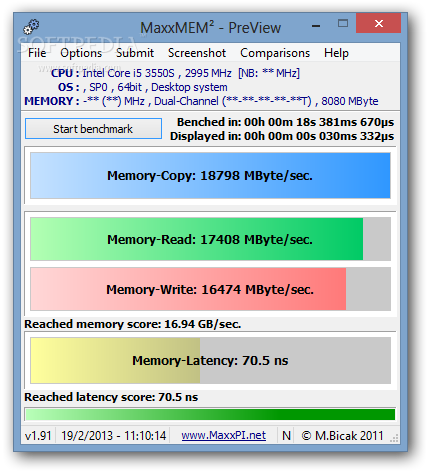This screenshot has height=472, width=428.
Task: Open the Help menu
Action: tap(336, 53)
